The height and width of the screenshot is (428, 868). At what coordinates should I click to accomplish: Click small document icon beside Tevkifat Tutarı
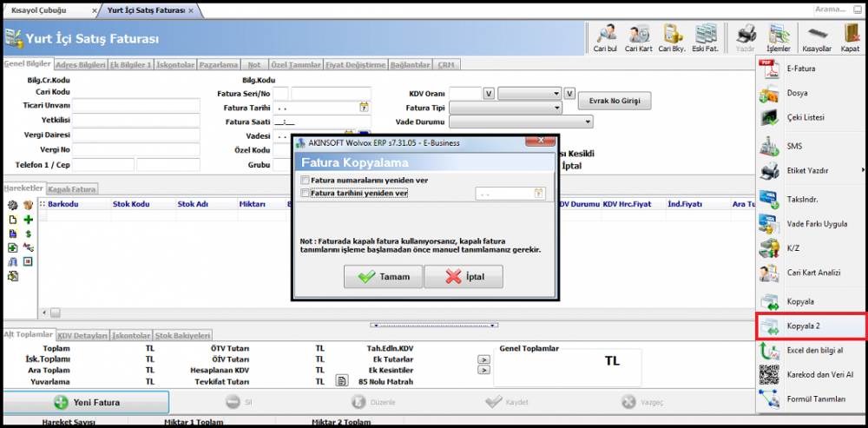(343, 381)
